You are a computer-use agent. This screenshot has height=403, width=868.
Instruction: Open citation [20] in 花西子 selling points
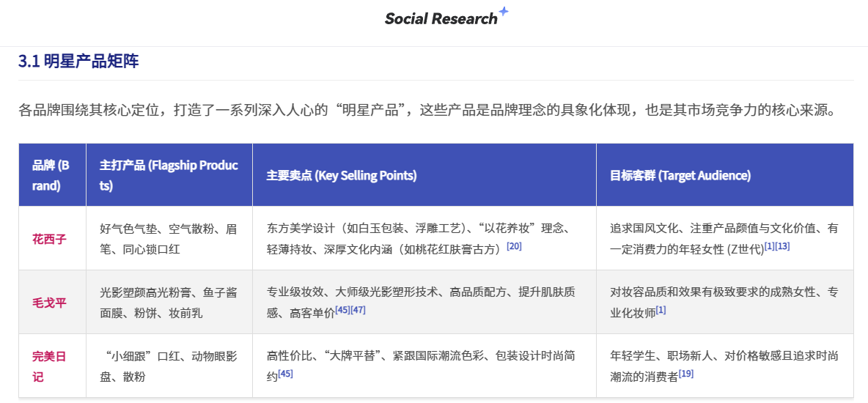(x=514, y=246)
